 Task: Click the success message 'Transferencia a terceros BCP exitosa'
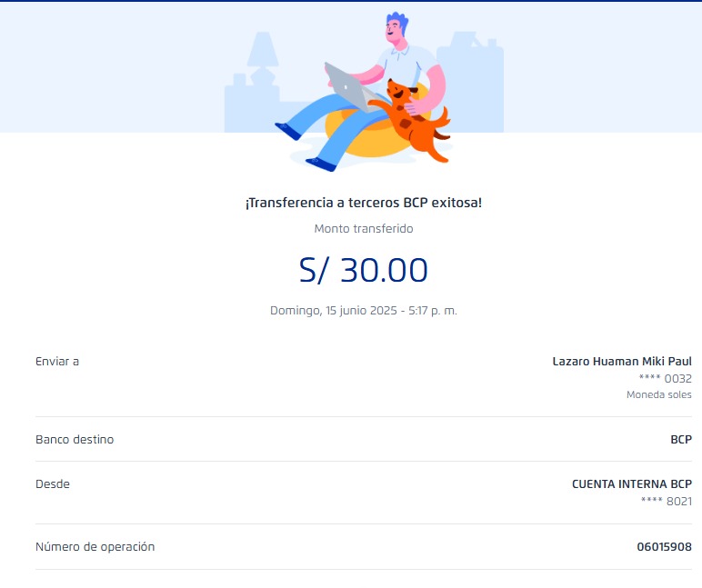tap(363, 203)
